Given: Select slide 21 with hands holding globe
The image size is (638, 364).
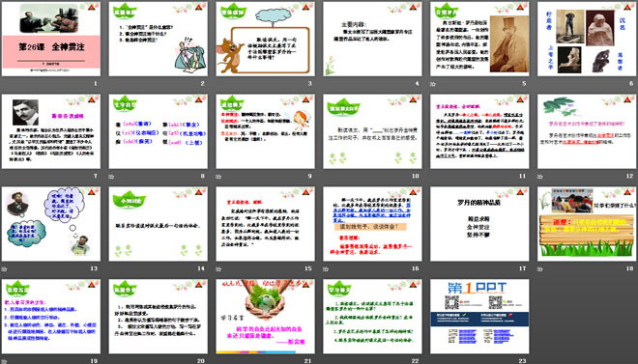Looking at the screenshot, I should click(265, 316).
